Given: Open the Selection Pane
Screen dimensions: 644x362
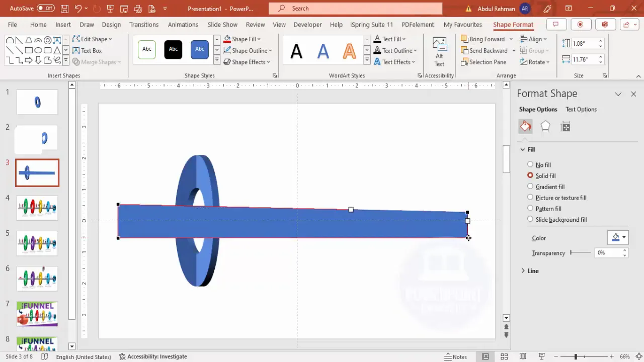Looking at the screenshot, I should [x=484, y=62].
